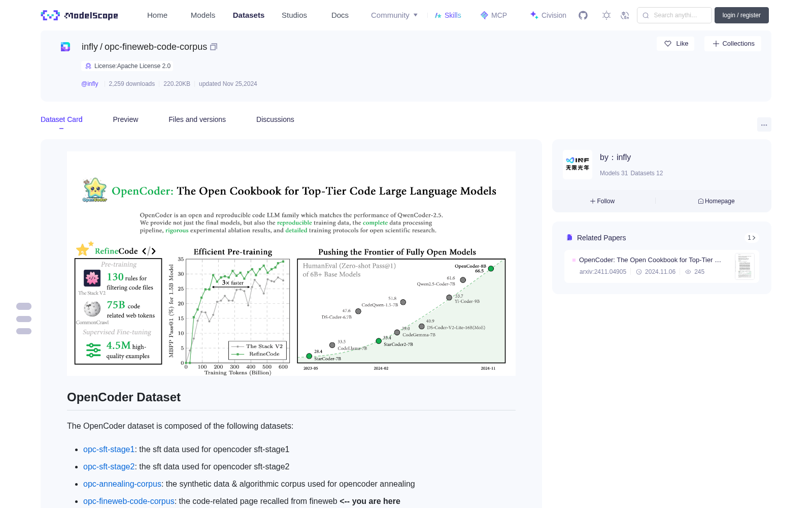812x508 pixels.
Task: Click 'License:Apache License 2.0' text
Action: coord(132,66)
